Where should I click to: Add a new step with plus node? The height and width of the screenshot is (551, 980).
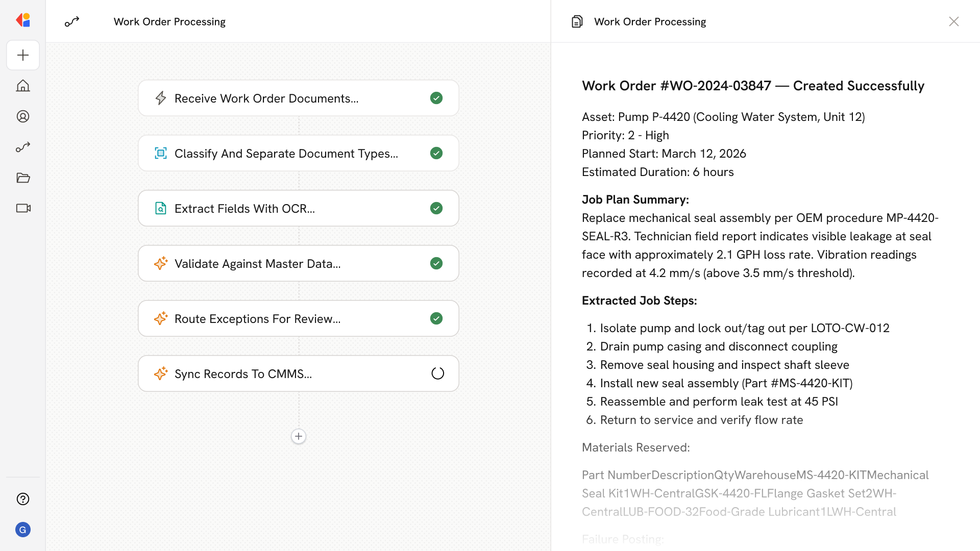(x=299, y=436)
